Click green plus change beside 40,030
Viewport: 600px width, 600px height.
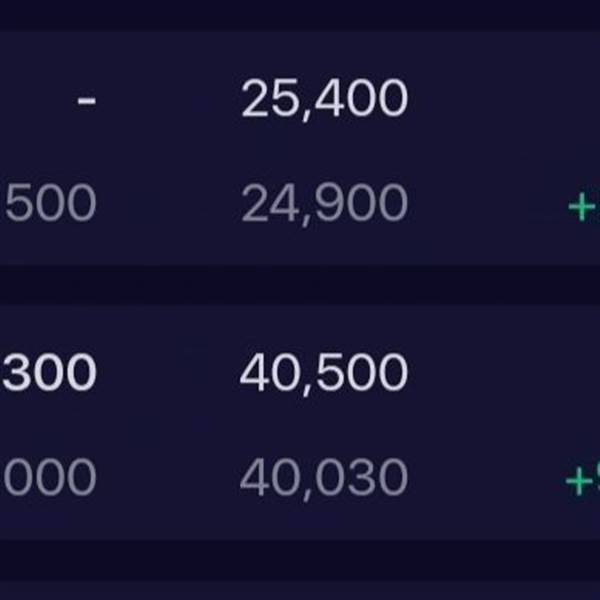point(582,481)
